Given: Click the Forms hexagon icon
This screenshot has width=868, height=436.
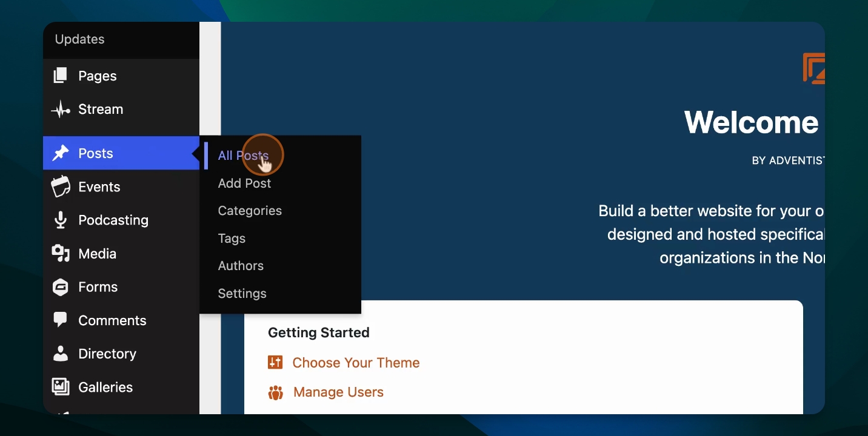Looking at the screenshot, I should point(60,287).
